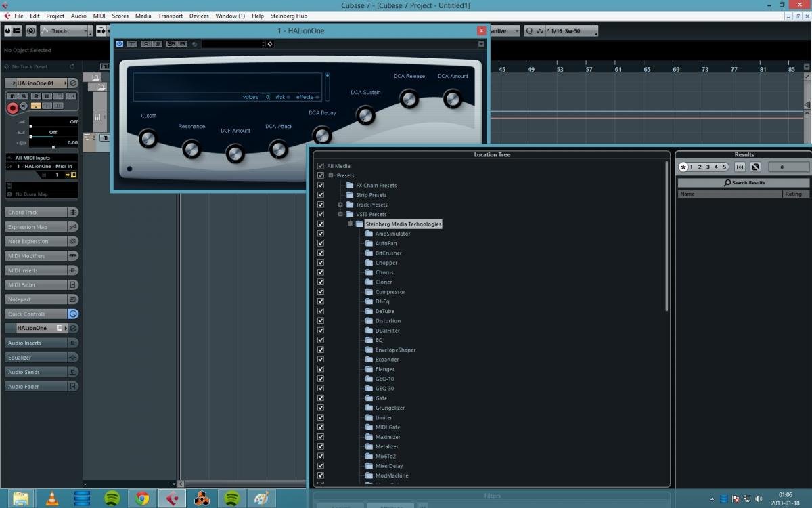Screen dimensions: 812x508
Task: Click the Audio Sends section icon
Action: pyautogui.click(x=73, y=372)
